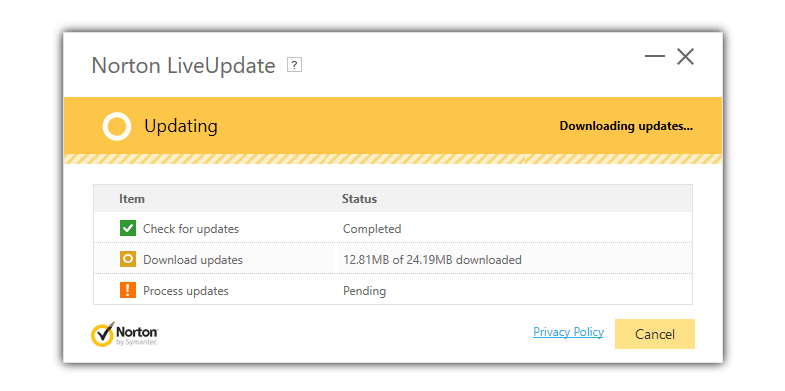Screen dimensions: 785x391
Task: Click the 12.81MB of 24.19MB downloaded text
Action: pos(432,260)
